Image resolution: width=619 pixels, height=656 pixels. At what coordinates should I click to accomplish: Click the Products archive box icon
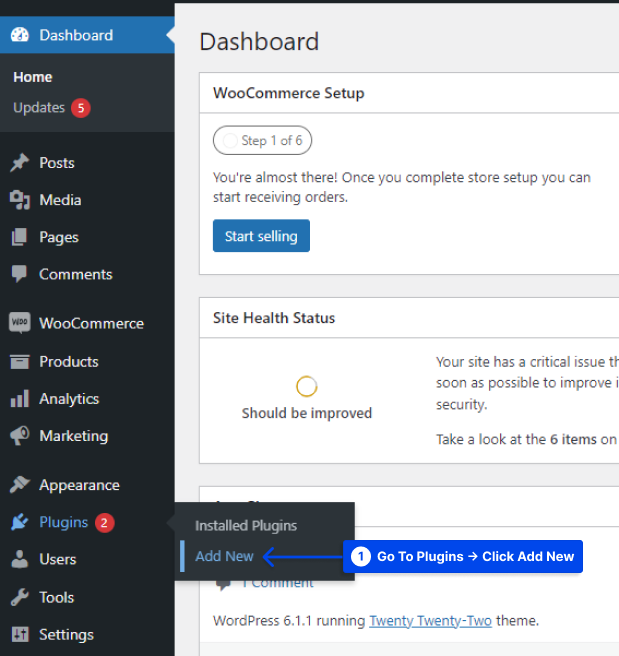20,361
